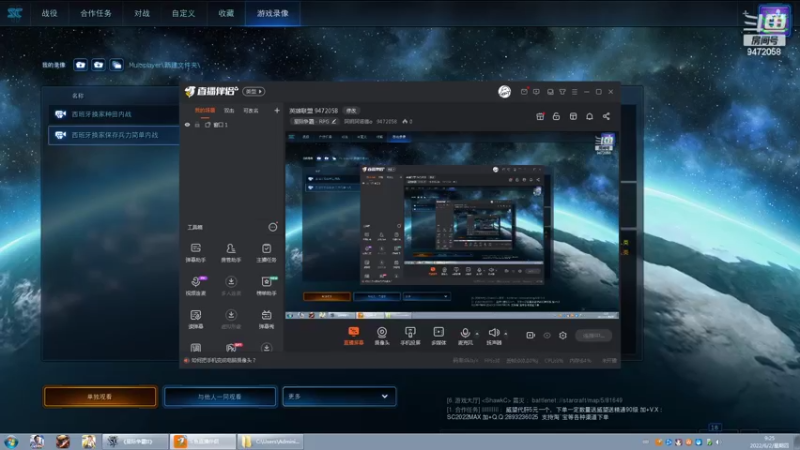Add the 多媒体 multimedia source

pyautogui.click(x=438, y=336)
